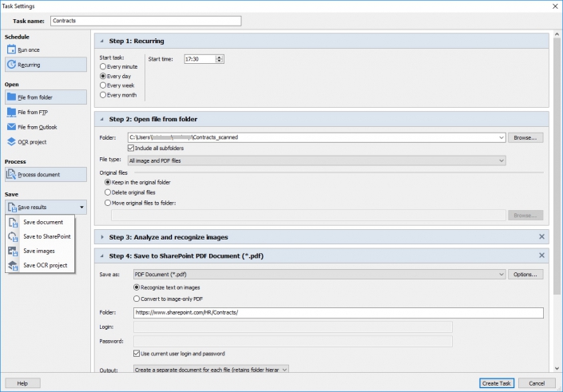This screenshot has width=563, height=392.
Task: Choose the OCR project open icon
Action: pos(11,142)
